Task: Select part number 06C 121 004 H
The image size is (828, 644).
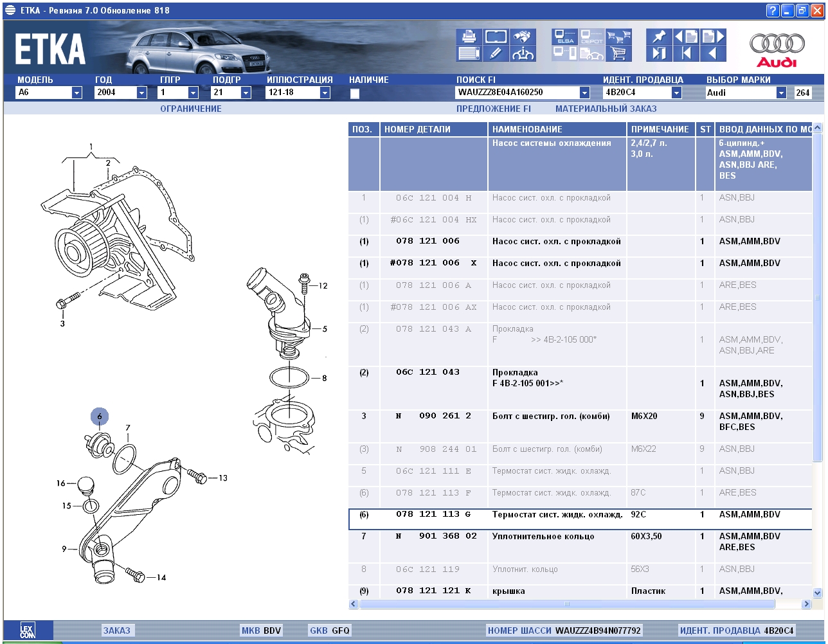Action: click(433, 198)
